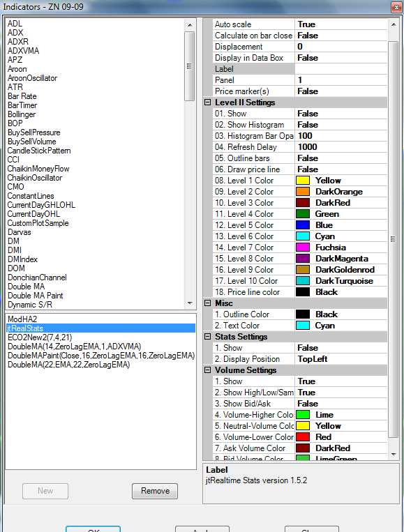Select ModHA2 in applied indicators list

click(22, 319)
